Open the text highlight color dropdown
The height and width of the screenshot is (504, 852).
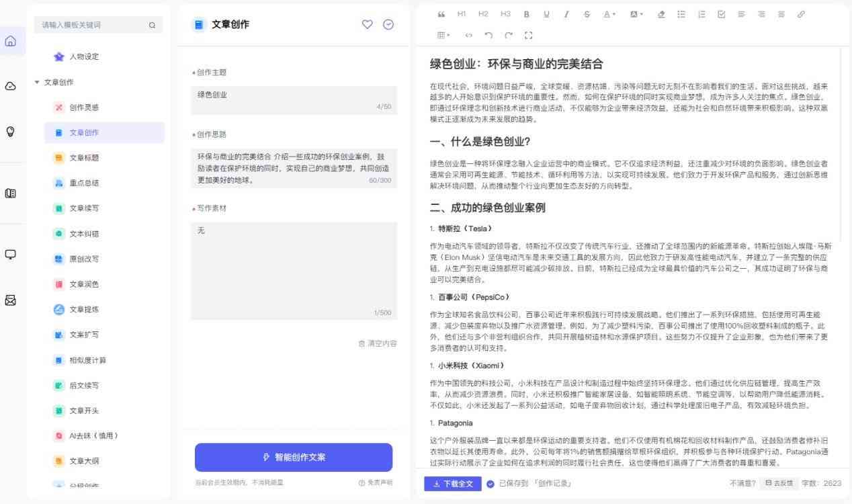[x=636, y=14]
